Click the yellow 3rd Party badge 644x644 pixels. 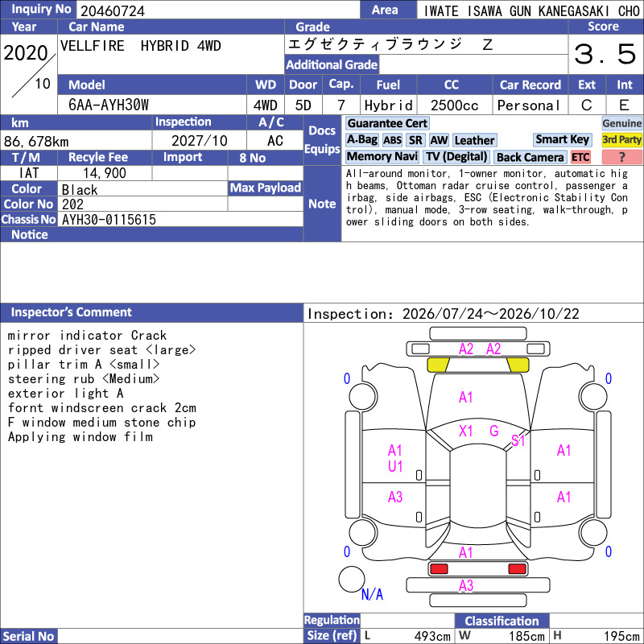point(621,139)
